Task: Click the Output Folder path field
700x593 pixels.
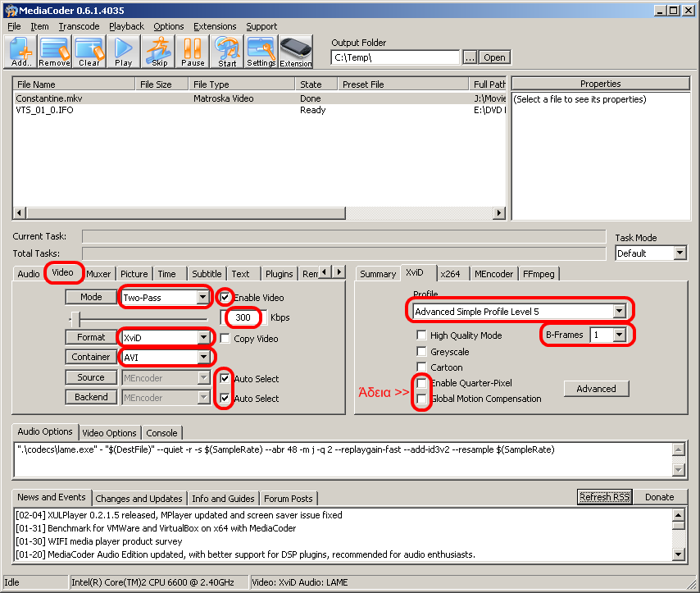Action: (395, 57)
